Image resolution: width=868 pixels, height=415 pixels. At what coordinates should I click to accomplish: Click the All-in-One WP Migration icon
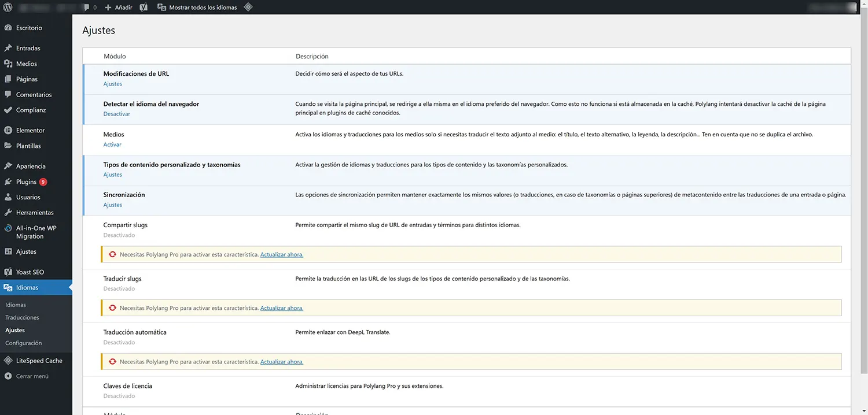click(8, 228)
